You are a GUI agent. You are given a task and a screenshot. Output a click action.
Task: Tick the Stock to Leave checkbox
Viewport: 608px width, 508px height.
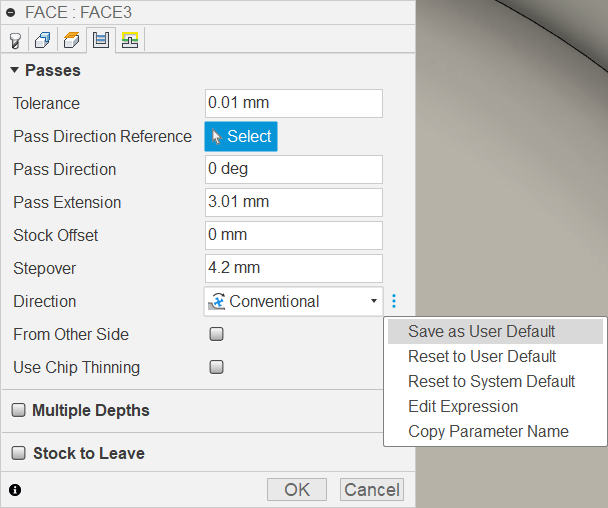pyautogui.click(x=18, y=453)
